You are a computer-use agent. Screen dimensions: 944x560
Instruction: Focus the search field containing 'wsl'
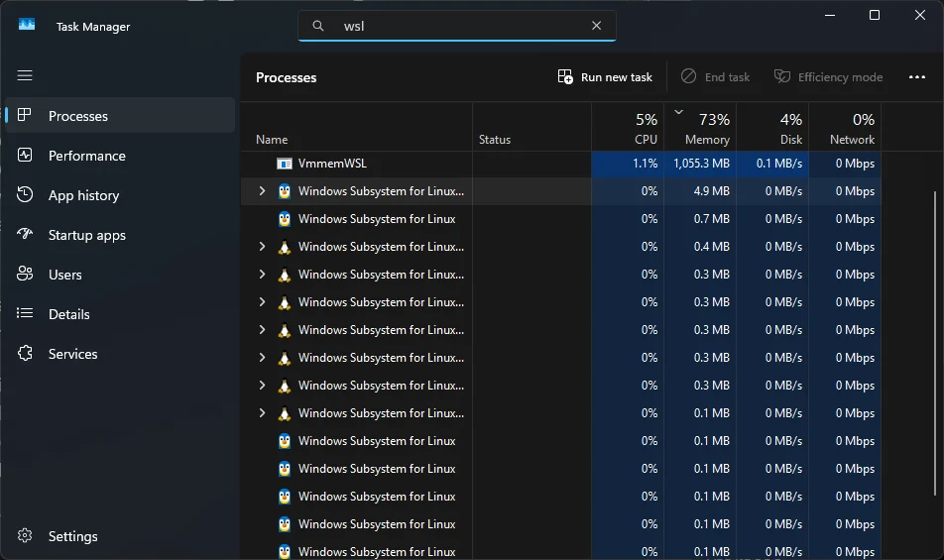pos(456,26)
